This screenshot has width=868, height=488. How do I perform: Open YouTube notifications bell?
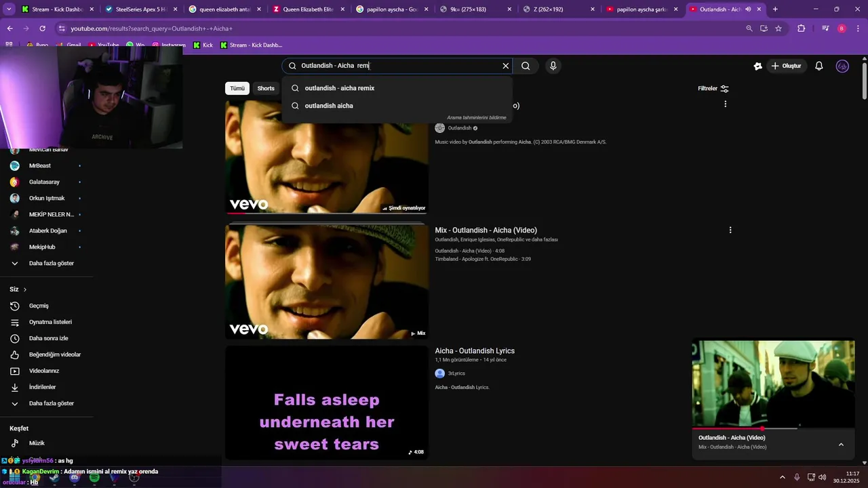(x=819, y=66)
